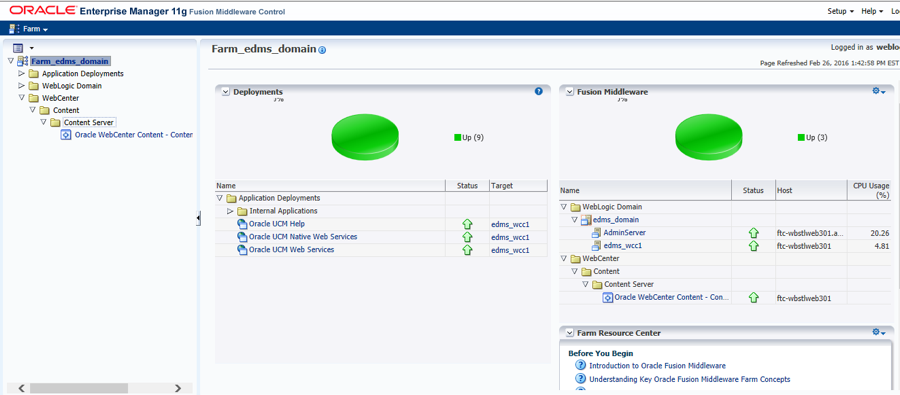Collapse WebLogic Domain in Fusion Middleware table
Viewport: 900px width, 395px height.
point(564,207)
